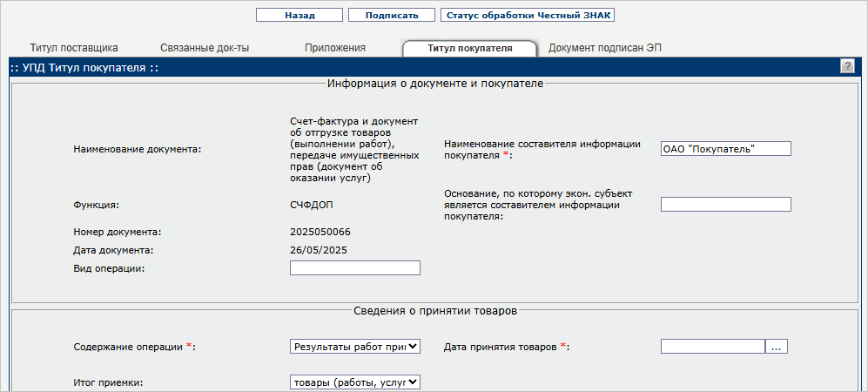Go to the Приложения tab
The height and width of the screenshot is (392, 868).
334,48
